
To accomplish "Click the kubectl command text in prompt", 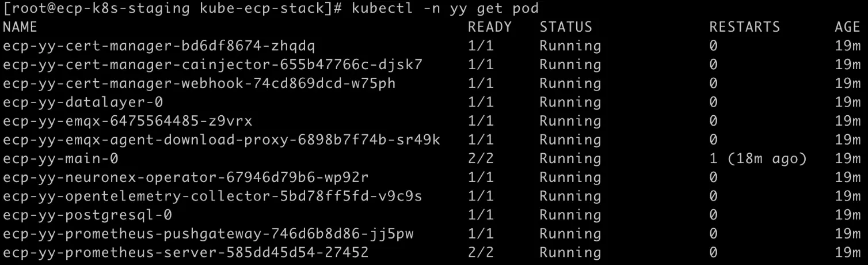I will [x=444, y=9].
